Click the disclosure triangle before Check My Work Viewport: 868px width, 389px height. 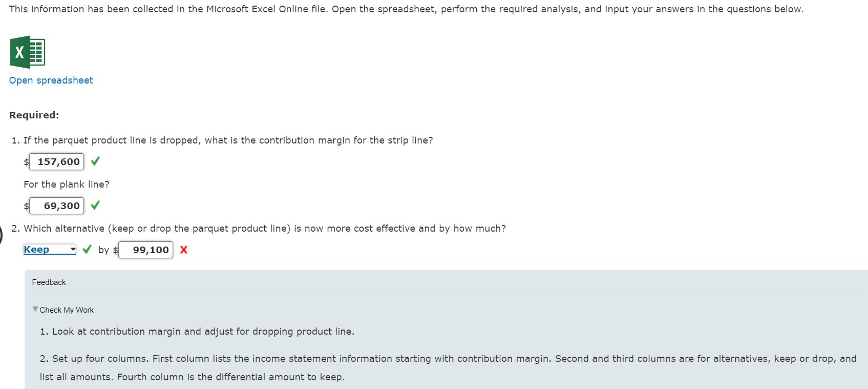pos(35,310)
